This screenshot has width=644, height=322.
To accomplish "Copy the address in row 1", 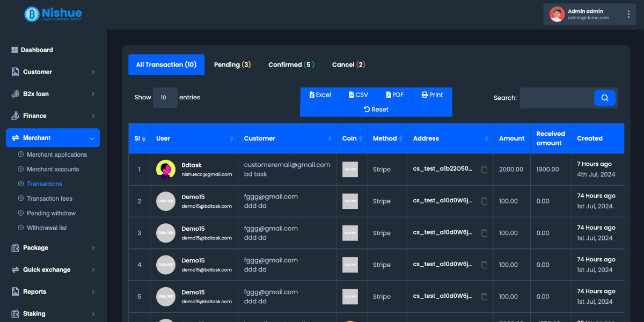I will (484, 169).
